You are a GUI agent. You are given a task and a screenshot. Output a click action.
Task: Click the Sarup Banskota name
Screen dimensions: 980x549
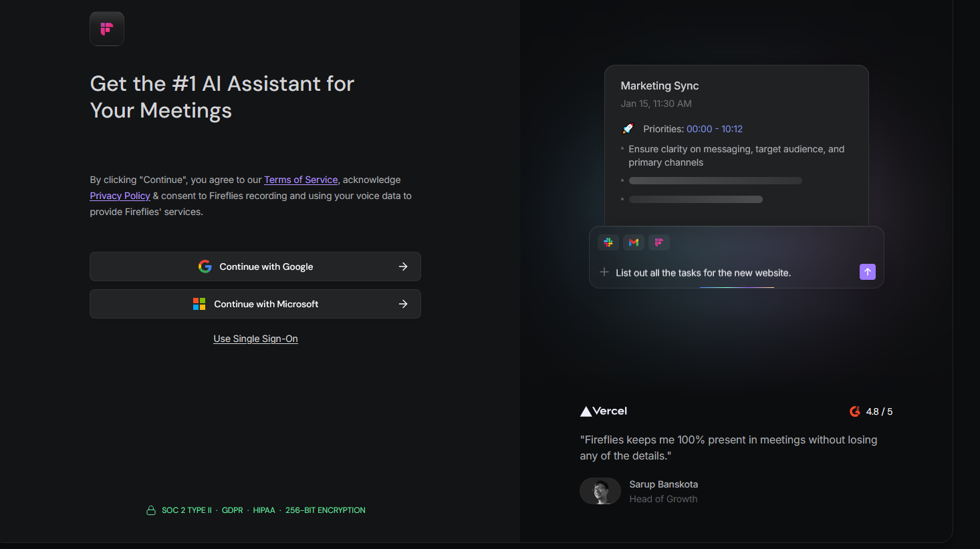coord(664,484)
